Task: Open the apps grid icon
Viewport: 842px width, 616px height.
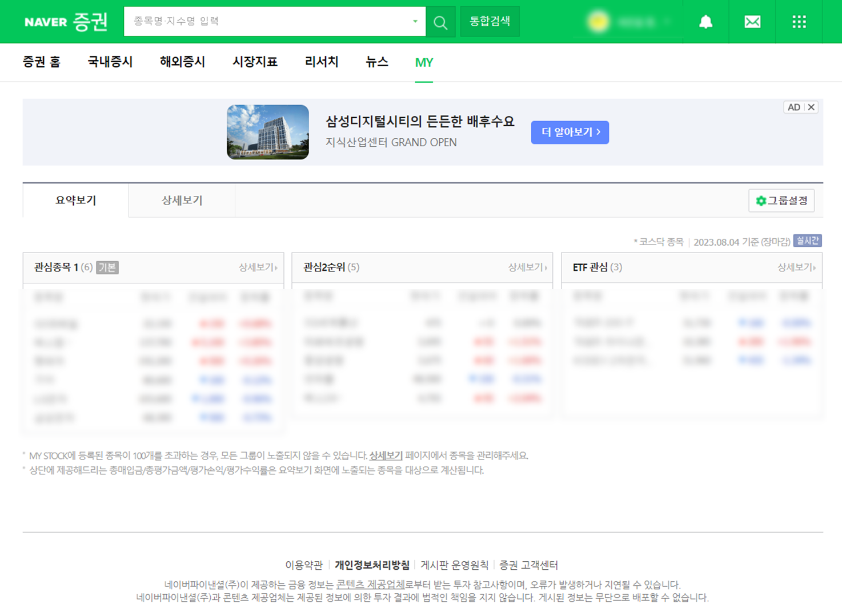Action: pos(798,21)
